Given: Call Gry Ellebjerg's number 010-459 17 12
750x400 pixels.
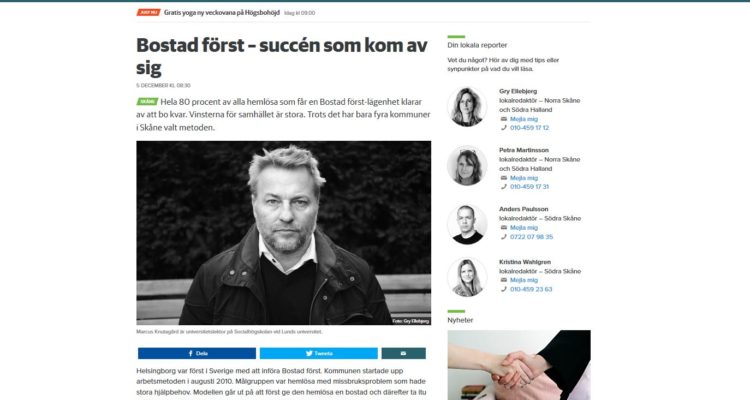Looking at the screenshot, I should point(529,128).
